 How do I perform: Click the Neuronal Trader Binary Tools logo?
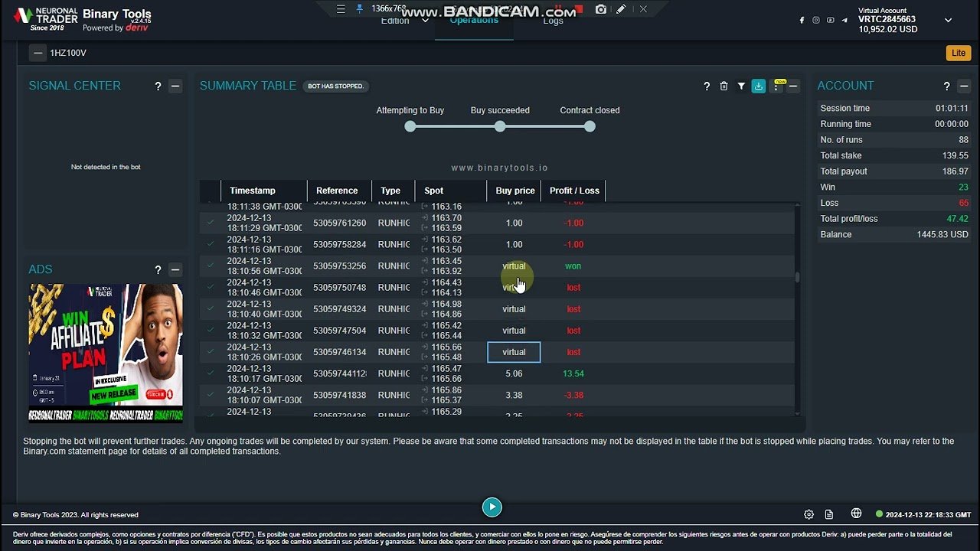[x=83, y=20]
